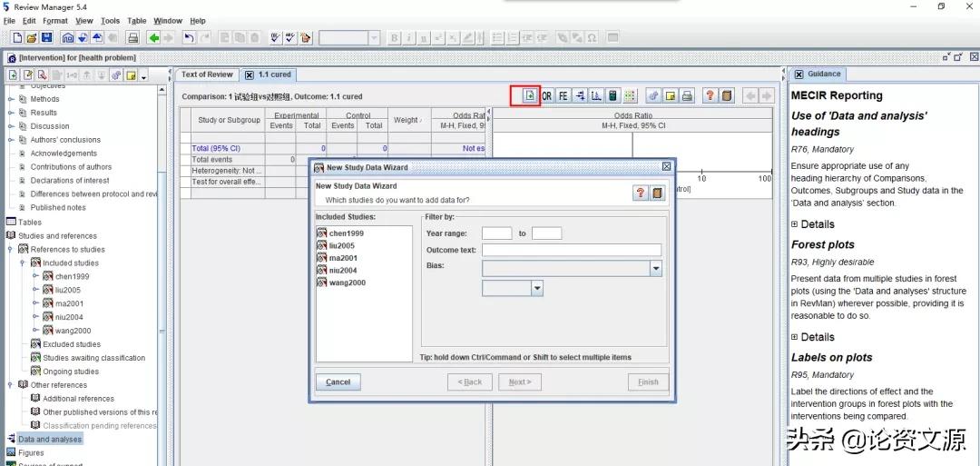Open outcome properties gear icon
This screenshot has height=466, width=980.
coord(653,95)
